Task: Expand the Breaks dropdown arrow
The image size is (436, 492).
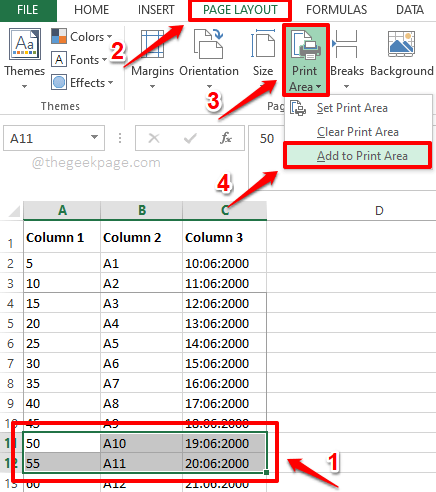Action: tap(347, 87)
